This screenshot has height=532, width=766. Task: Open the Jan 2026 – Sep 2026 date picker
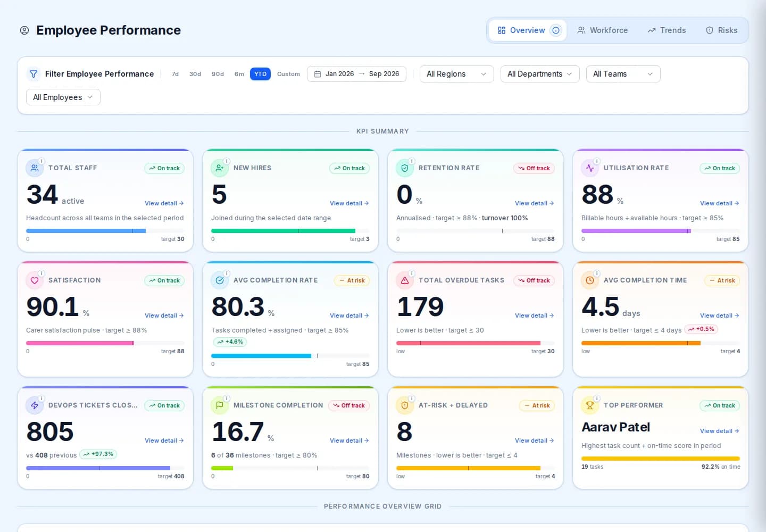click(x=356, y=74)
